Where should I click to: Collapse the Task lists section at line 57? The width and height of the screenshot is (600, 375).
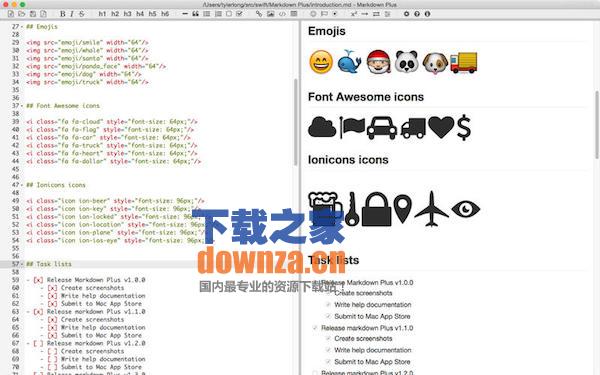point(22,264)
